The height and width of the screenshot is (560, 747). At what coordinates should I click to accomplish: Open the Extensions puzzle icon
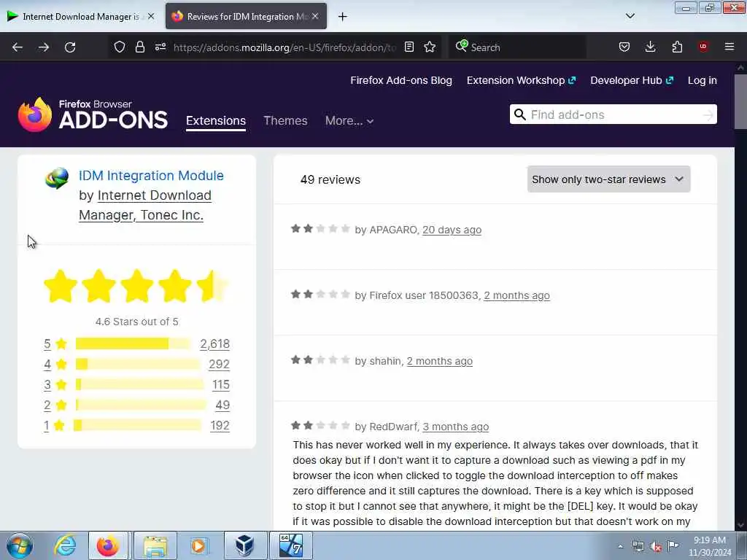(677, 47)
